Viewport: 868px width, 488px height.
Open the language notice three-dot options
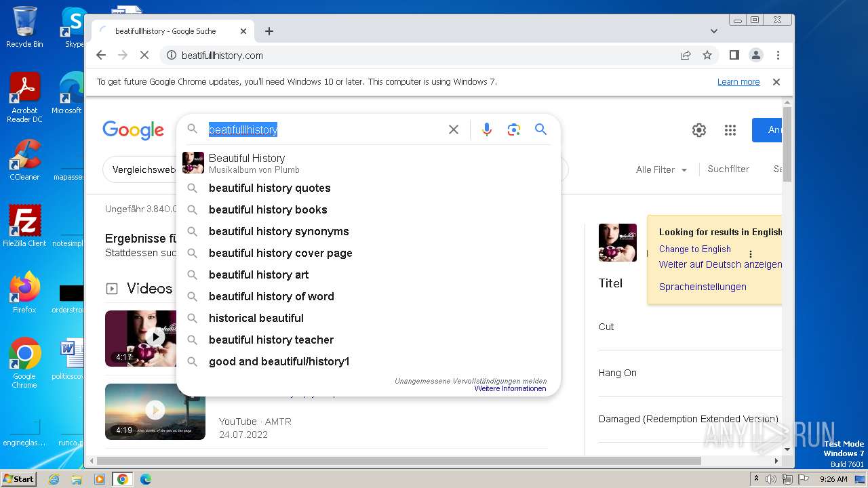[751, 254]
